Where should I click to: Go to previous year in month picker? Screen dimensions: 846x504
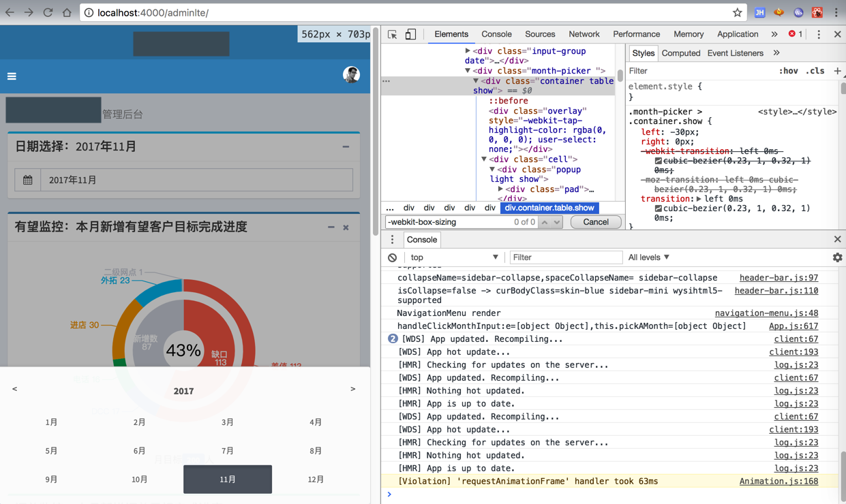point(15,389)
